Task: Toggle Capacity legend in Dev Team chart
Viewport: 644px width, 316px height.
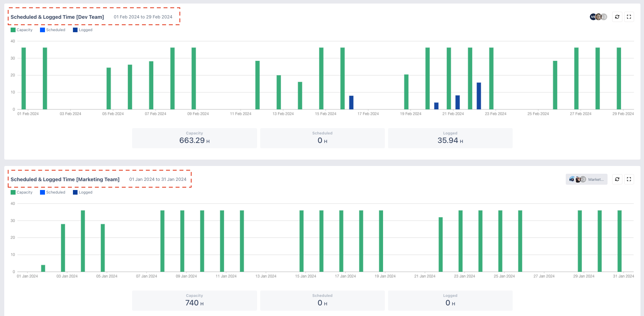Action: pyautogui.click(x=22, y=30)
